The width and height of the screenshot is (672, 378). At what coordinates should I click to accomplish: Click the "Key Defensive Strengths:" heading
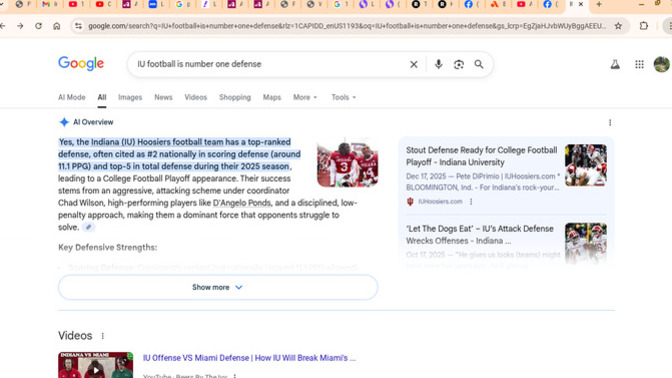point(108,248)
